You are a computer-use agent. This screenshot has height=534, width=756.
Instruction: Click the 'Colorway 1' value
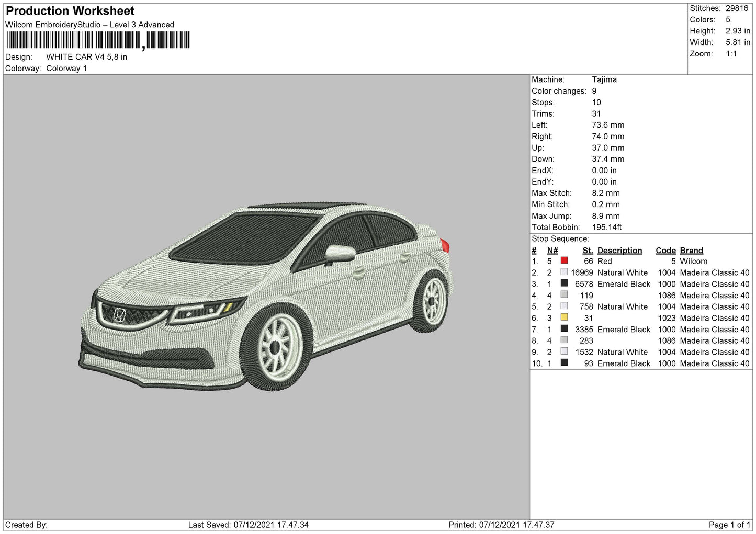(x=66, y=69)
